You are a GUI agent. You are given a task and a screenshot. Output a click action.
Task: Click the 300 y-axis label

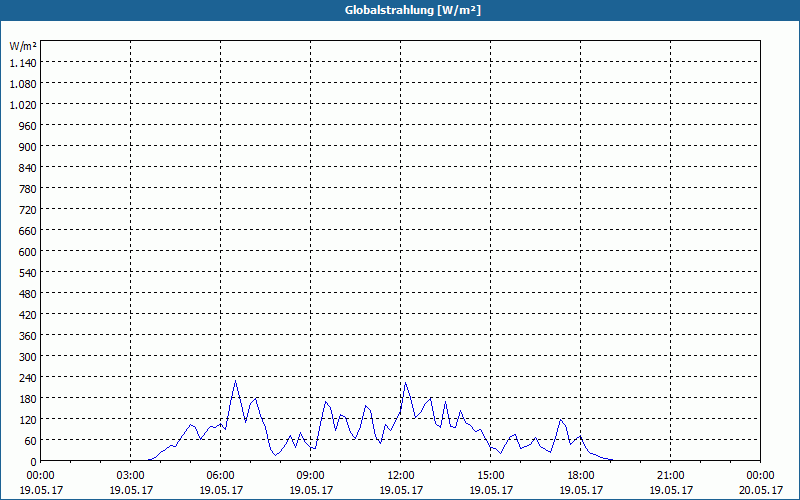tap(28, 357)
